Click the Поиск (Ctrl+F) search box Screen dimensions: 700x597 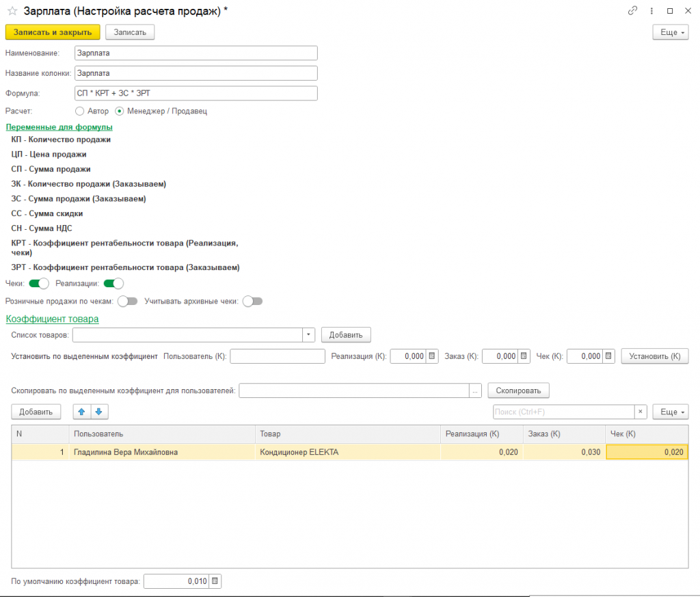(564, 412)
